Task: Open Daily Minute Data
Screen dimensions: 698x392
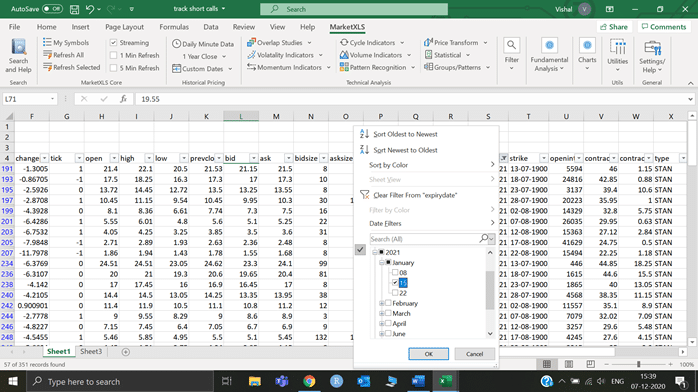Action: coord(203,44)
